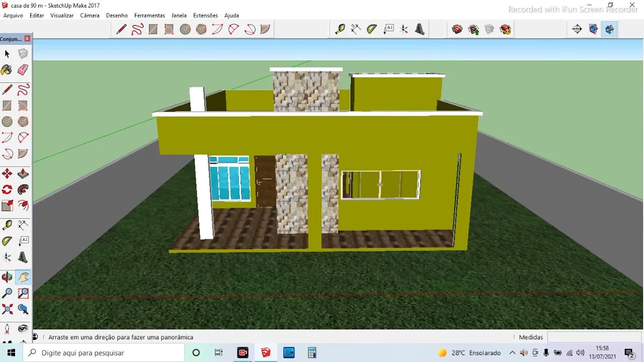Open the Visualizar menu
The height and width of the screenshot is (362, 644).
click(x=62, y=16)
